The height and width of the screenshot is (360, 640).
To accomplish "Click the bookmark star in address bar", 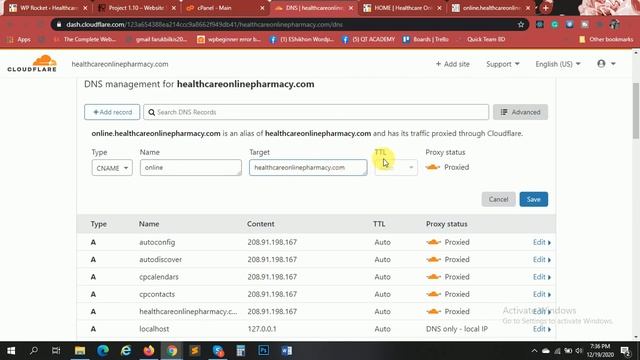I will tap(521, 24).
